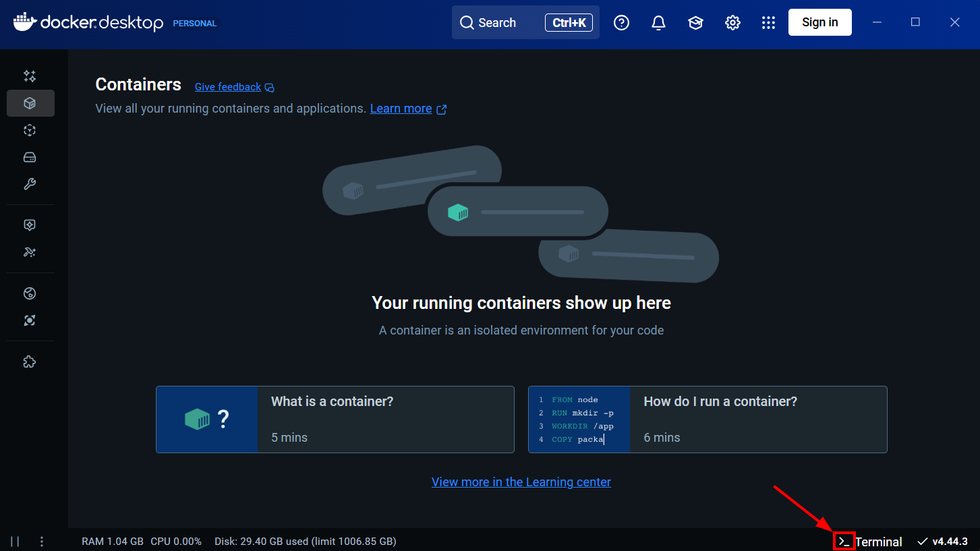
Task: Expand the three-dot menu in status bar
Action: click(x=42, y=542)
